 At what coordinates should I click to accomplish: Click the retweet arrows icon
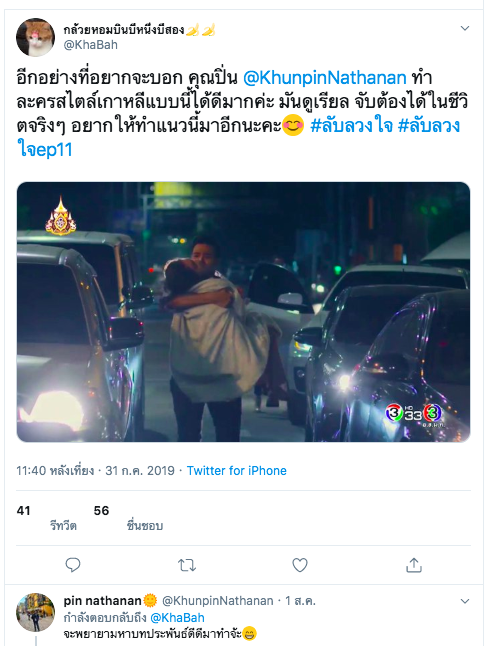[187, 565]
